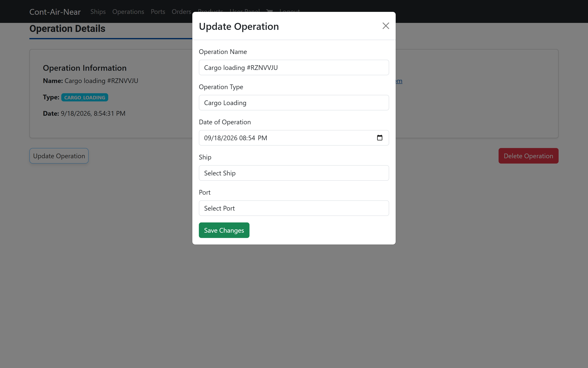Open the Ships nav item

pos(98,12)
